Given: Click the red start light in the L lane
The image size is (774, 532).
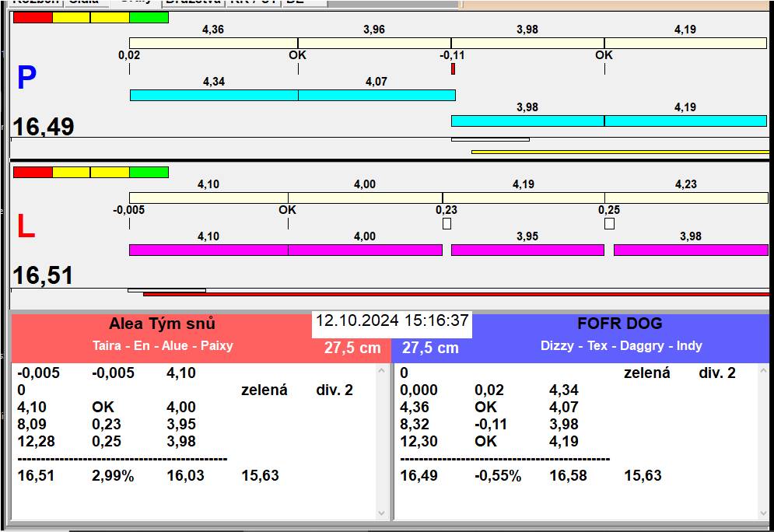Looking at the screenshot, I should 33,172.
